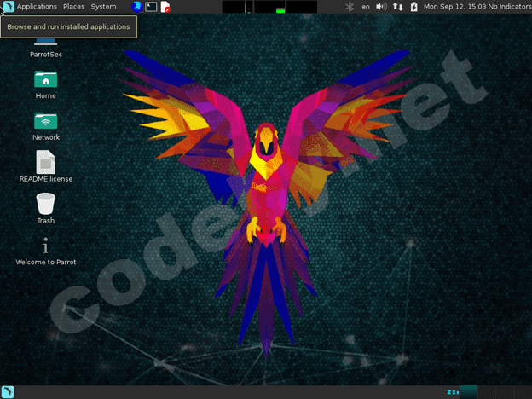Switch to the fourth workspace at the panel edge
The height and width of the screenshot is (399, 532).
(523, 392)
